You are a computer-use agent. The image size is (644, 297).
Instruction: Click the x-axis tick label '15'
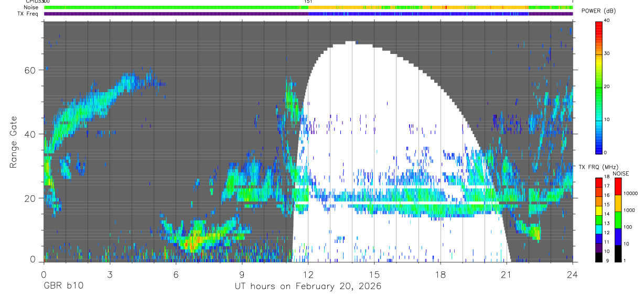[374, 274]
